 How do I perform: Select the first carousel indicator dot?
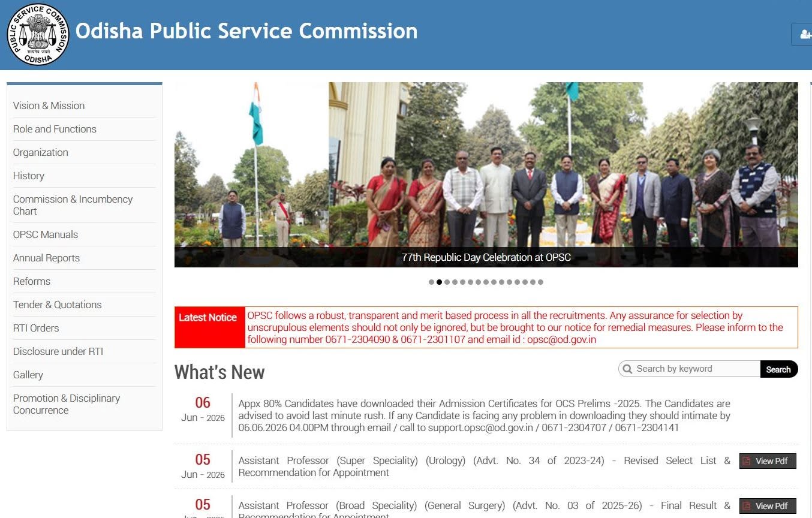coord(431,282)
